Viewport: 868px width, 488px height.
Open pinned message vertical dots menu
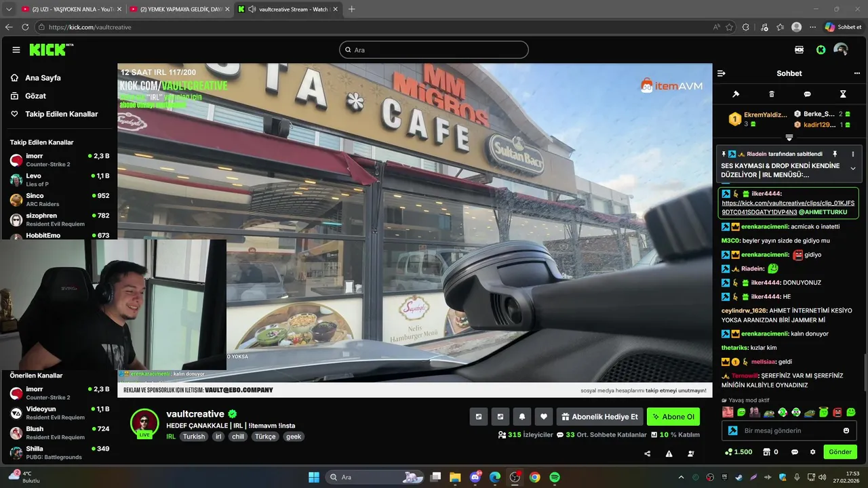click(x=853, y=154)
